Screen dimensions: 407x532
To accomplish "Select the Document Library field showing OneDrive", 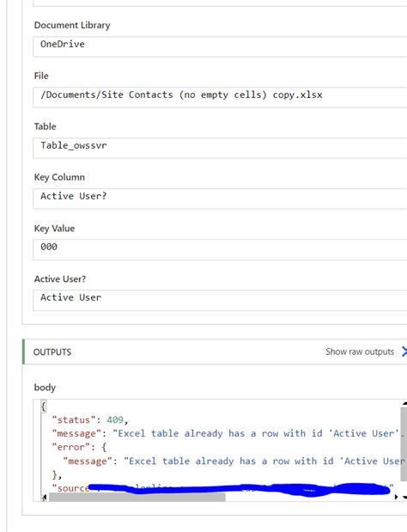I will [x=220, y=46].
